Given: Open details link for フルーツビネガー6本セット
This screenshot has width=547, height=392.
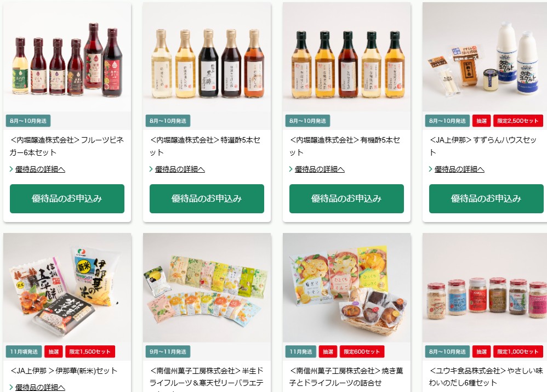Looking at the screenshot, I should pos(40,169).
